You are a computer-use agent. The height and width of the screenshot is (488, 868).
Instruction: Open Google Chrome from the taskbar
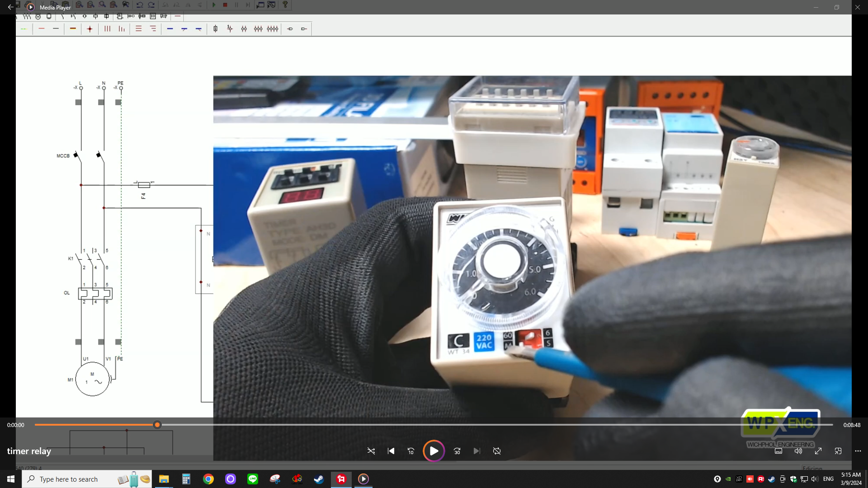pos(208,479)
